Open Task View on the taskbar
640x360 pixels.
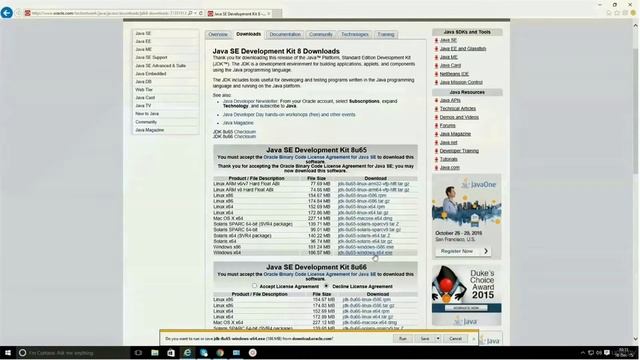pyautogui.click(x=138, y=353)
